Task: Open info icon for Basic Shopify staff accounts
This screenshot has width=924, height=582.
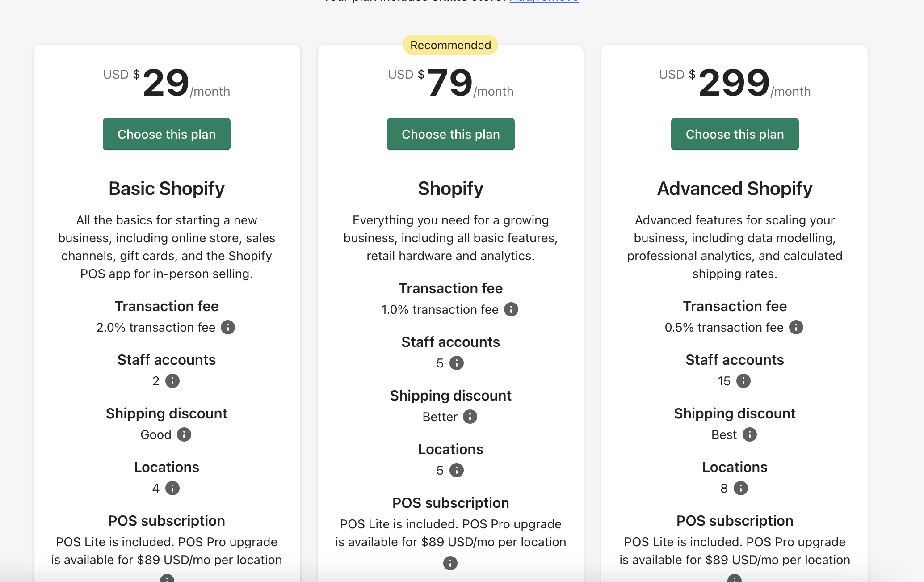Action: [172, 381]
